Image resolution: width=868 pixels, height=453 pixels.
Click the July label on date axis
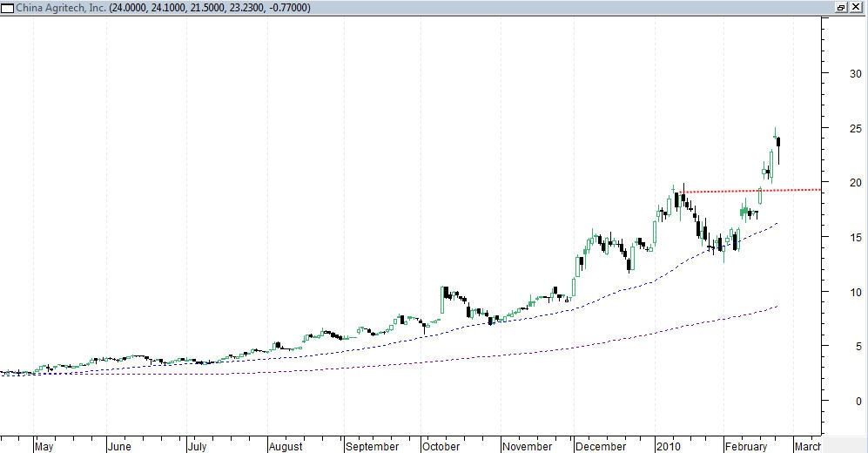point(197,446)
